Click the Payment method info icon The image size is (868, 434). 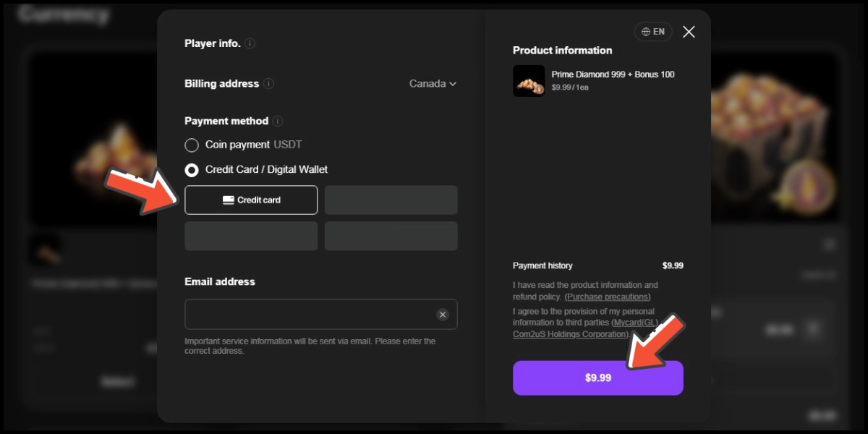point(278,122)
